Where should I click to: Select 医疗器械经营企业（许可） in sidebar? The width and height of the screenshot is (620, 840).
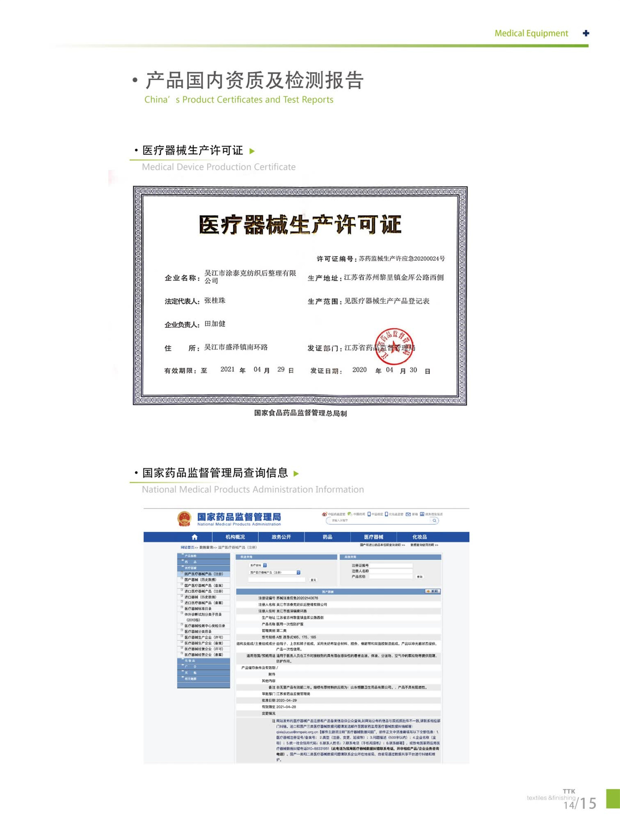click(204, 649)
